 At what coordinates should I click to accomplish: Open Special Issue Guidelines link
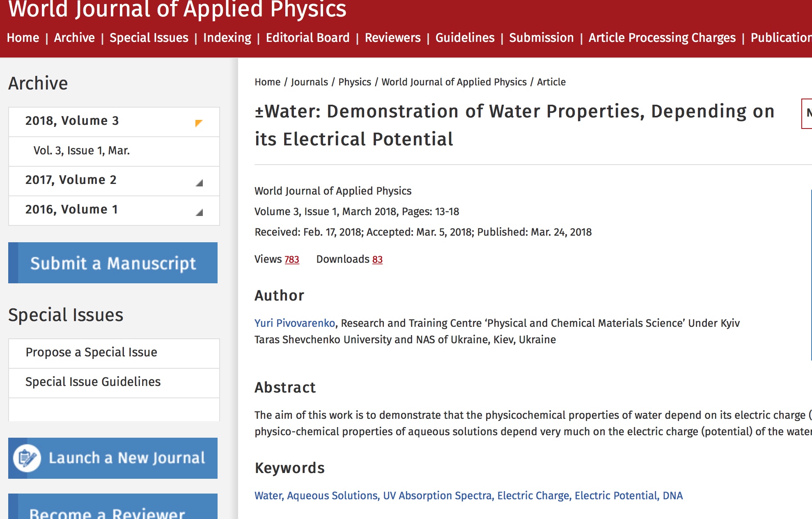pyautogui.click(x=93, y=382)
